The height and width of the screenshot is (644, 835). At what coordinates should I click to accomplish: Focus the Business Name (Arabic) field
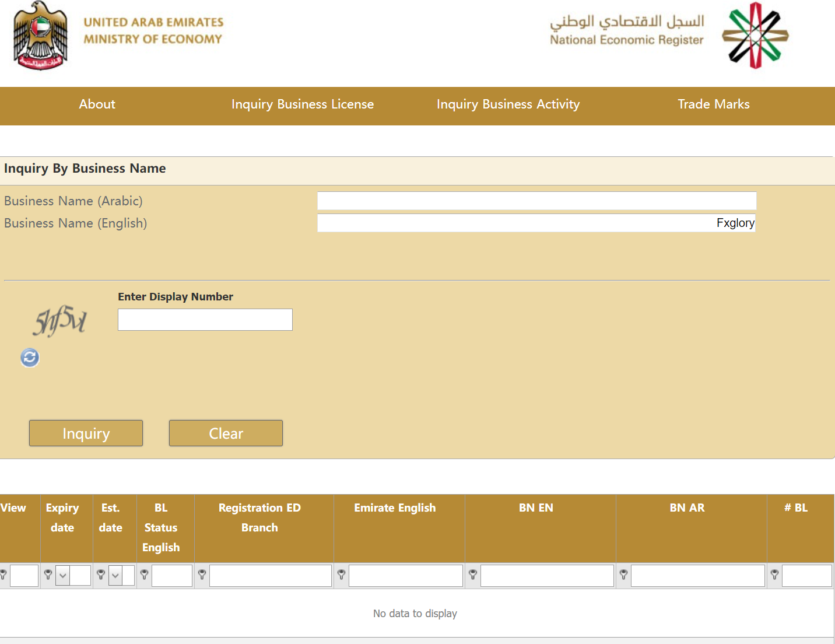pyautogui.click(x=537, y=201)
